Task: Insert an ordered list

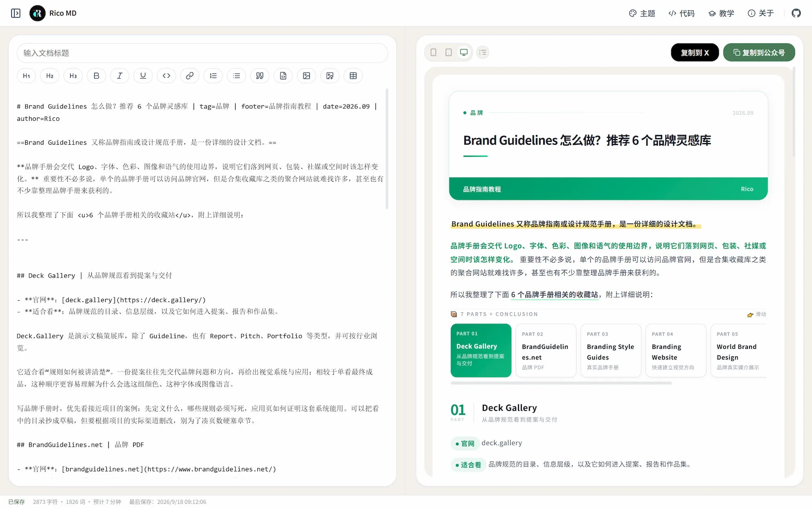Action: pyautogui.click(x=213, y=76)
